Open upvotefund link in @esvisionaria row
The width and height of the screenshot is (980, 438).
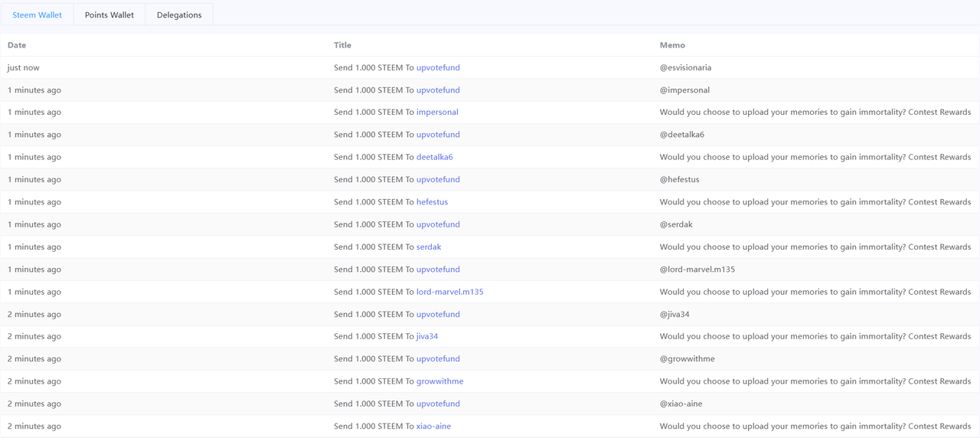click(x=438, y=67)
